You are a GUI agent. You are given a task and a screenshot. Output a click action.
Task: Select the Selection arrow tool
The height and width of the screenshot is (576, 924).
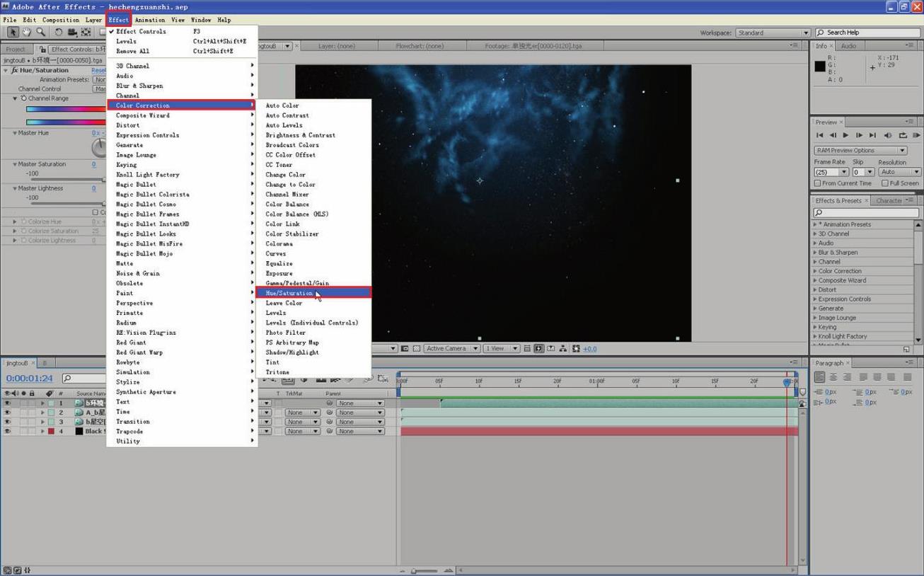[13, 33]
